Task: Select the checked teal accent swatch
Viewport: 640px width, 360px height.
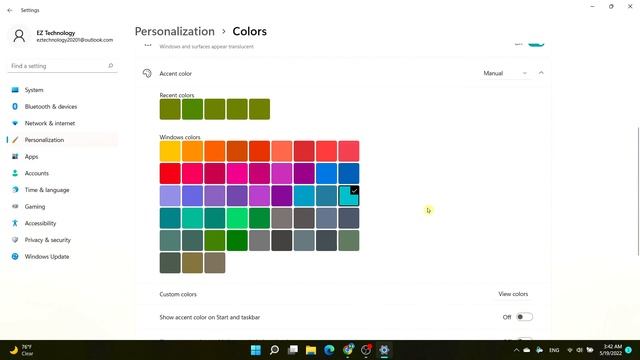Action: click(x=349, y=196)
